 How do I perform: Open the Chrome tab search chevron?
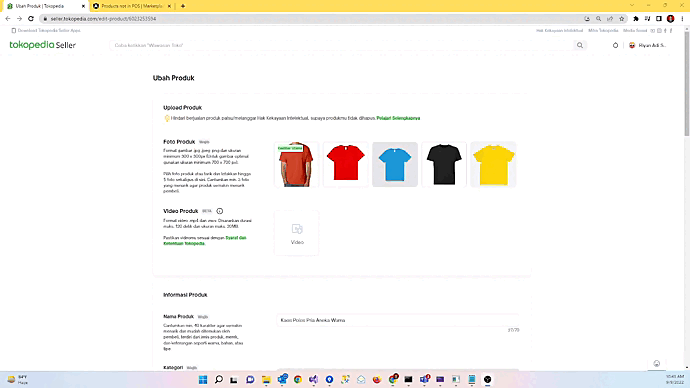[x=632, y=5]
